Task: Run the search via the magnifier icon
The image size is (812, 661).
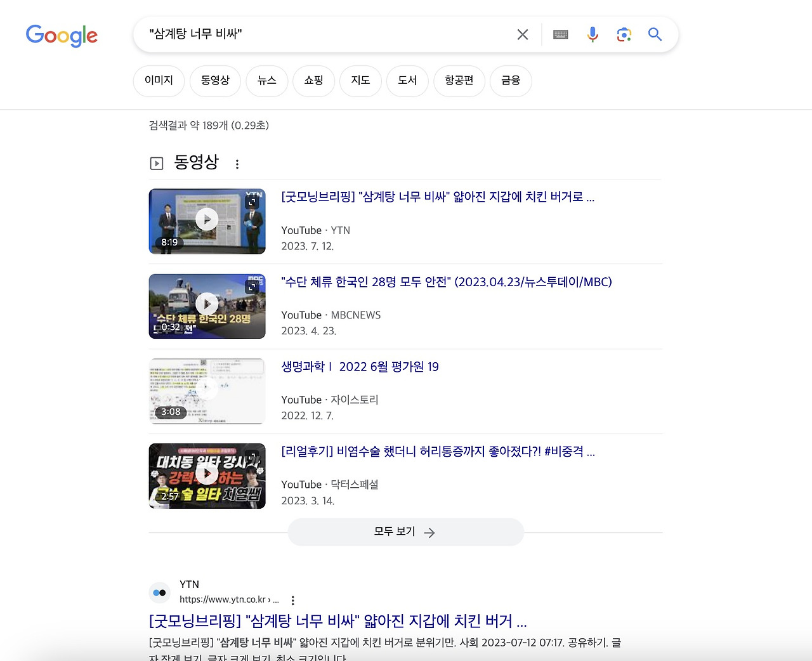Action: point(655,34)
